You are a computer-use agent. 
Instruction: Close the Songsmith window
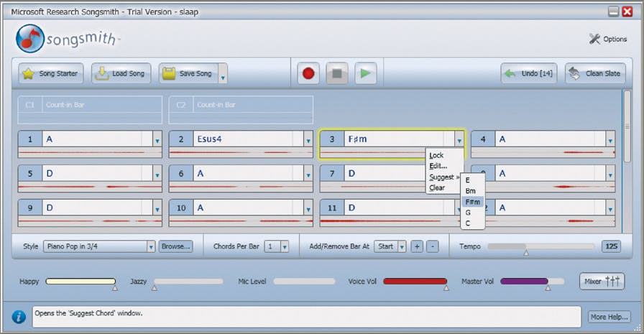(x=627, y=11)
